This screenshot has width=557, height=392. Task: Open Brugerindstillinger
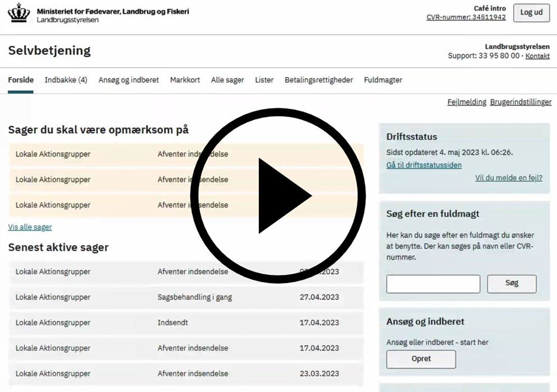[x=521, y=102]
